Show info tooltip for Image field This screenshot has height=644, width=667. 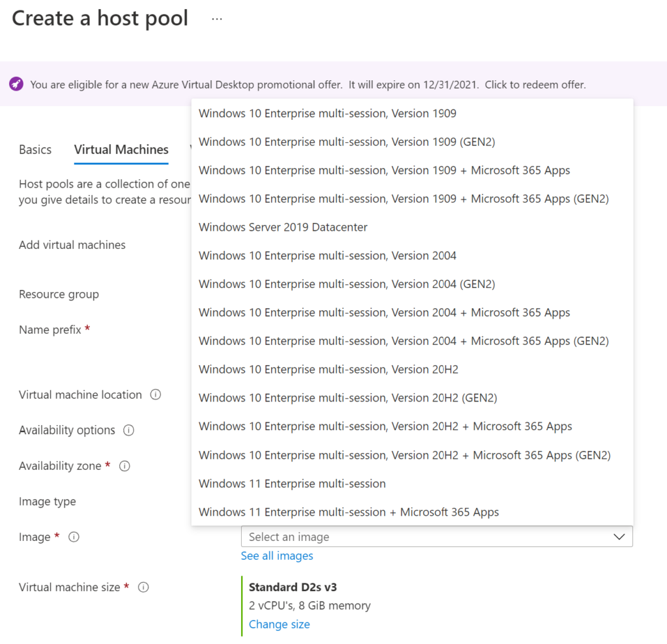74,537
